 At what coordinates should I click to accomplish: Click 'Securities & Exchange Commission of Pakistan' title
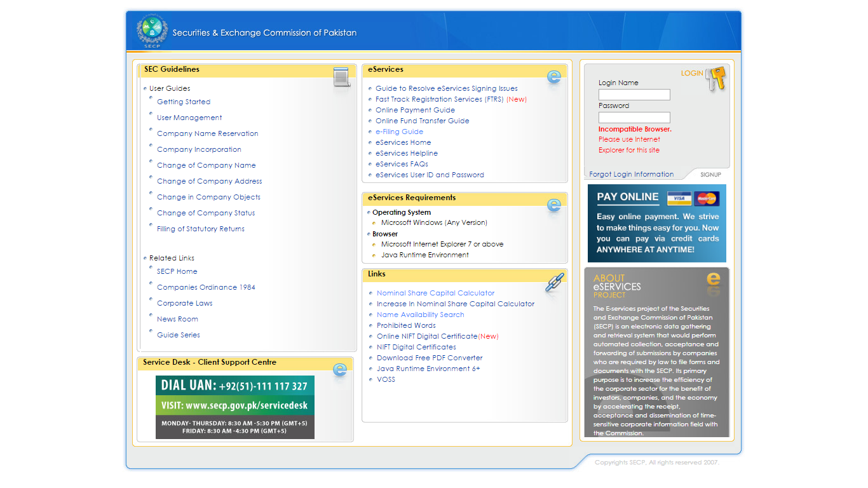coord(264,32)
